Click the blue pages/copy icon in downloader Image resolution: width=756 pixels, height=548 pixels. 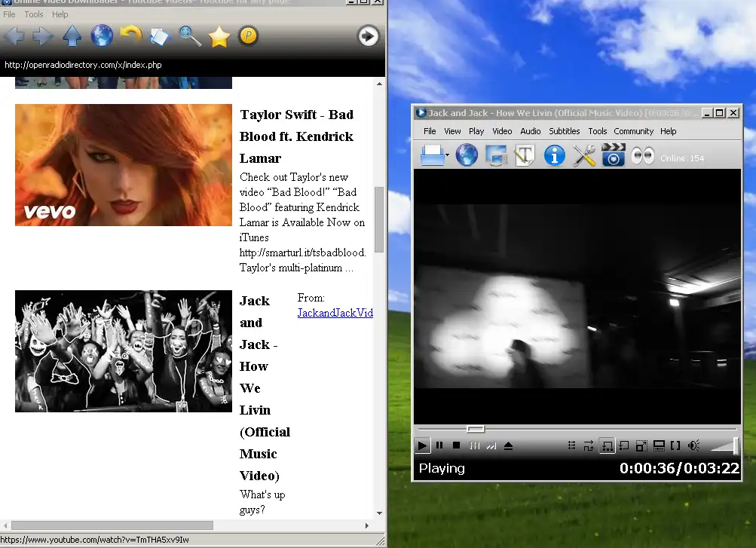click(x=160, y=37)
